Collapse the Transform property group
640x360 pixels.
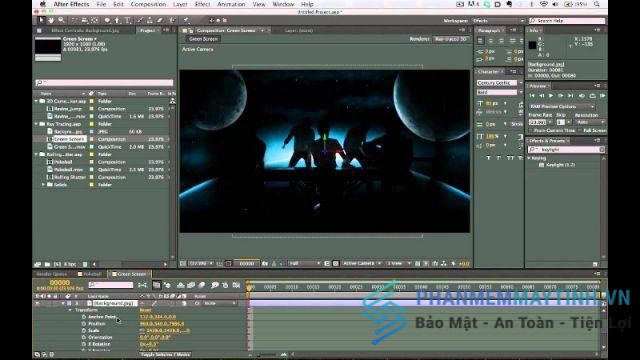70,310
